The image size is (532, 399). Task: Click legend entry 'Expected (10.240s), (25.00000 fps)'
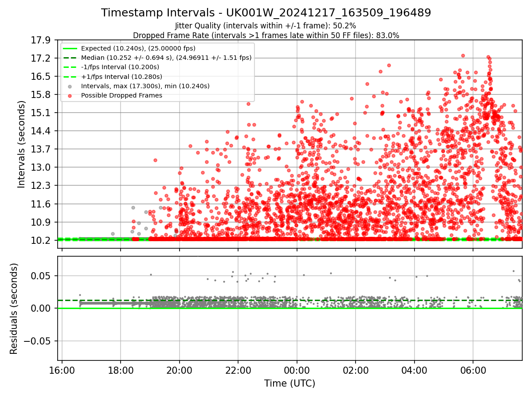pos(138,48)
